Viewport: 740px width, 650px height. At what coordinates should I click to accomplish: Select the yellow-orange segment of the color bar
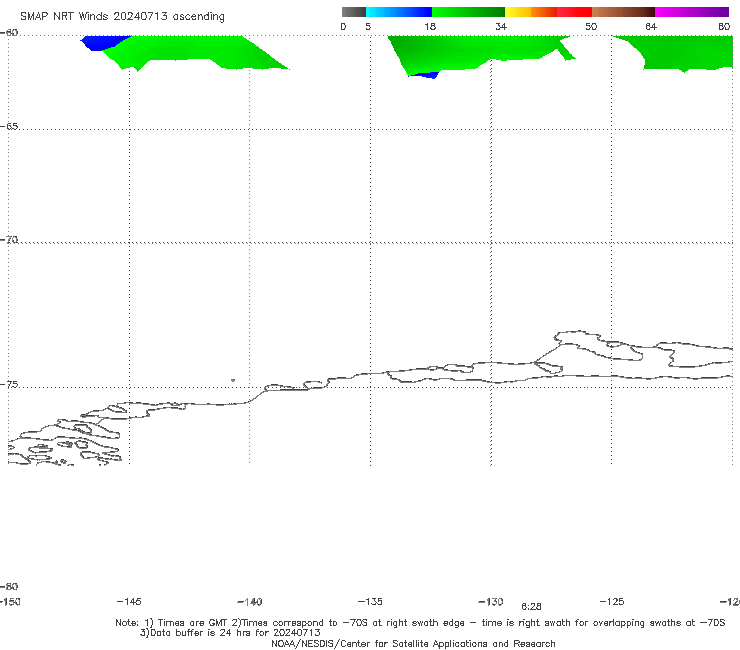531,12
